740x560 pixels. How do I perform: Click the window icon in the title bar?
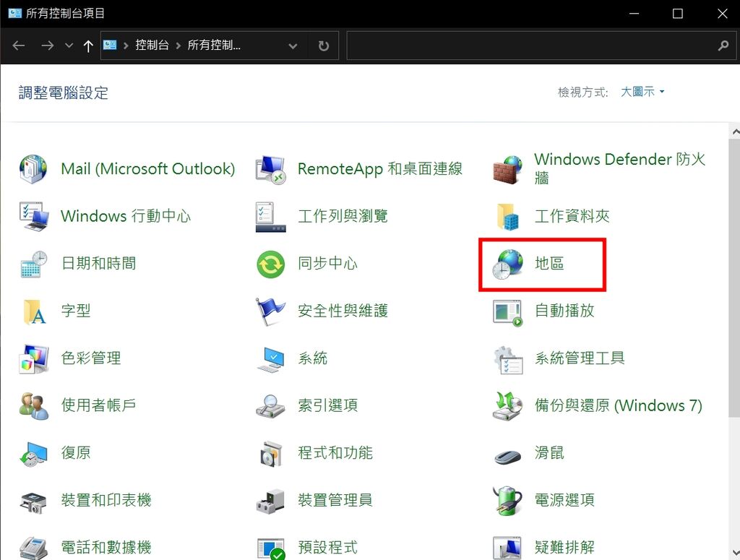coord(15,13)
